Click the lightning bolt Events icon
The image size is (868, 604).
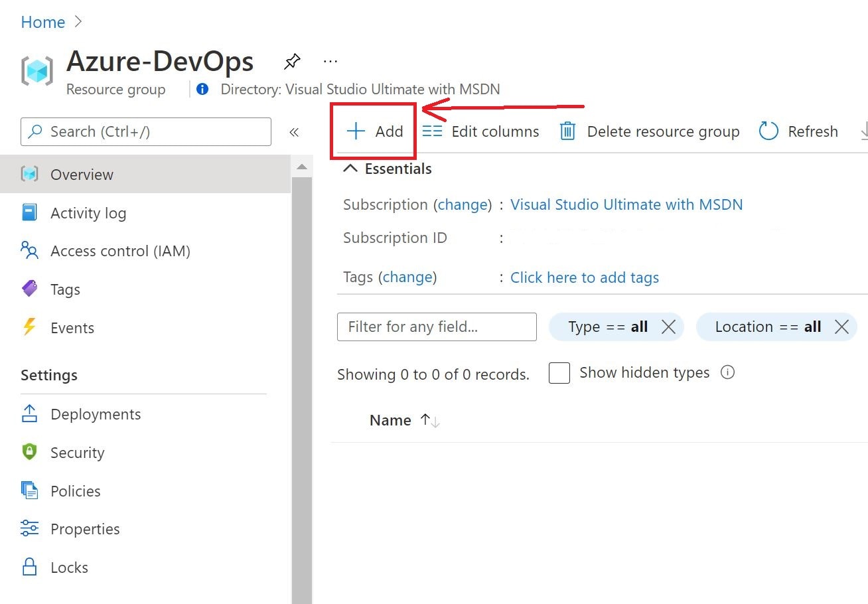tap(29, 327)
